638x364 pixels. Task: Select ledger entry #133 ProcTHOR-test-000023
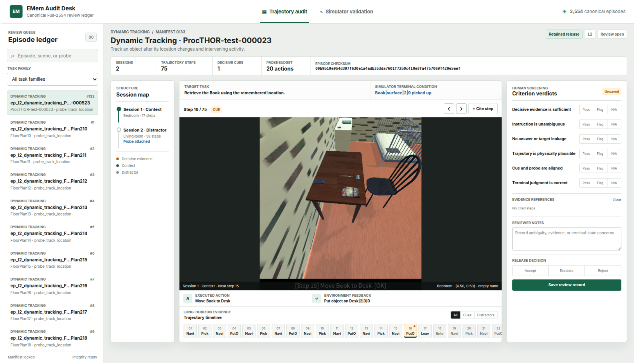[x=52, y=103]
